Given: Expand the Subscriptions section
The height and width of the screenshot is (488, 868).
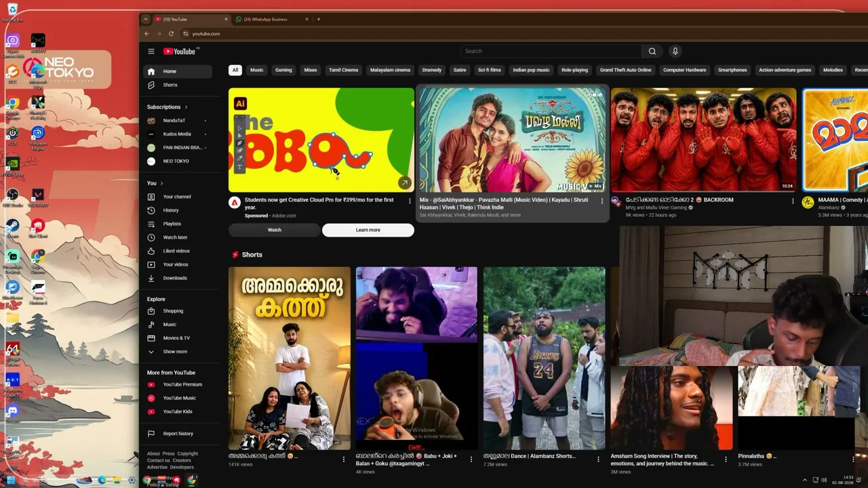Looking at the screenshot, I should [x=167, y=107].
